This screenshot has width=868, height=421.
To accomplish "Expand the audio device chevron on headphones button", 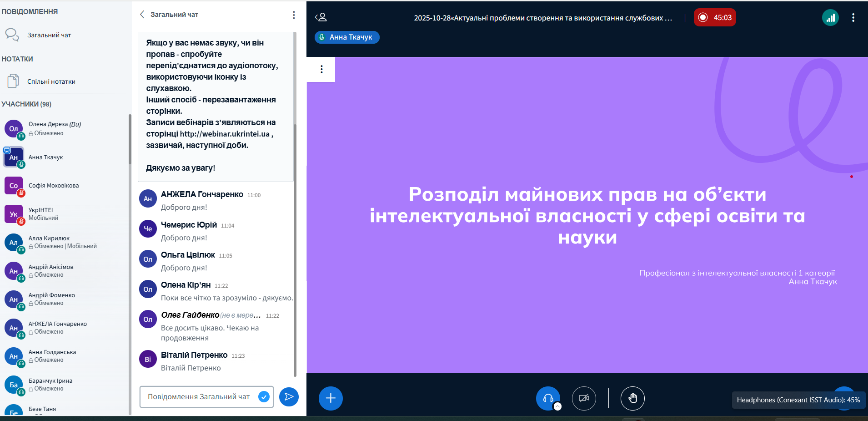I will (x=558, y=406).
